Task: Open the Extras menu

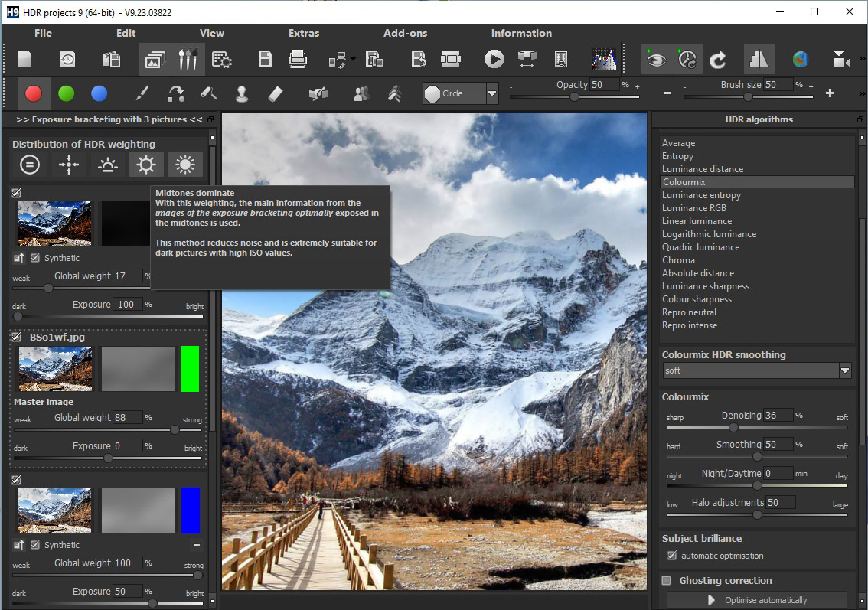Action: tap(304, 33)
